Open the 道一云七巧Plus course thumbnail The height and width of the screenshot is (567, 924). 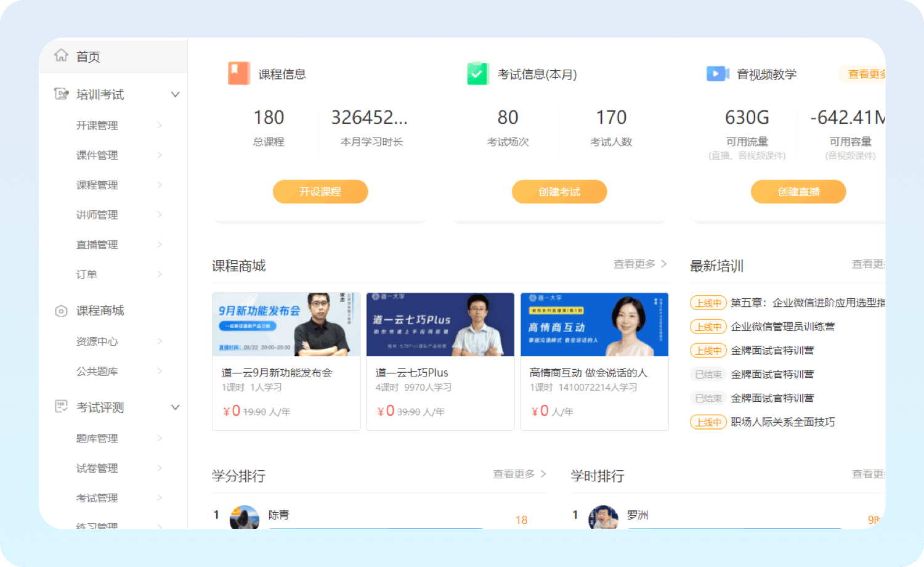(x=440, y=325)
